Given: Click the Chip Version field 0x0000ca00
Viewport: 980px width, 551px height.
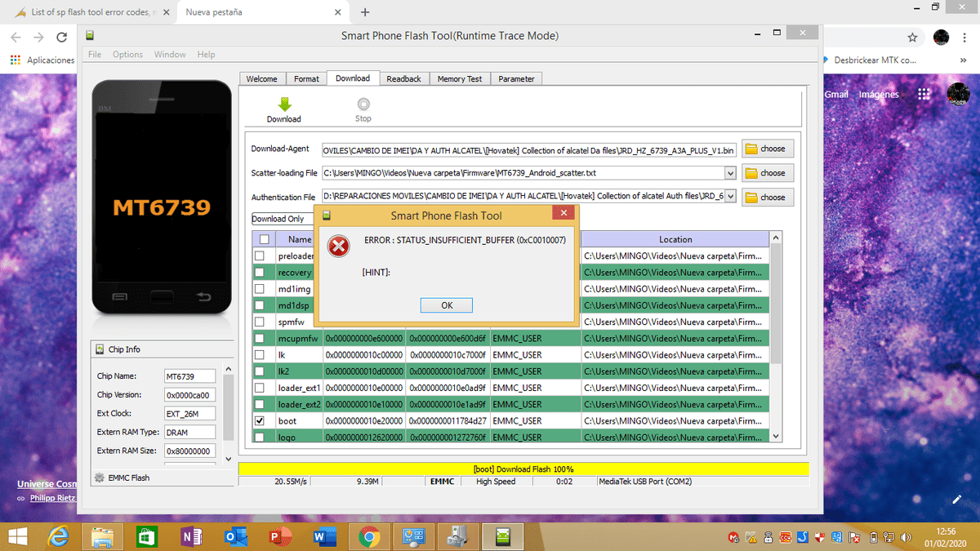Looking at the screenshot, I should 189,395.
